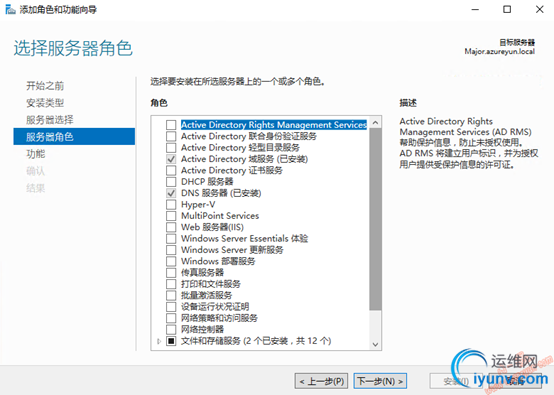Check Windows Server Essentials 体验 checkbox
This screenshot has width=554, height=395.
[171, 238]
